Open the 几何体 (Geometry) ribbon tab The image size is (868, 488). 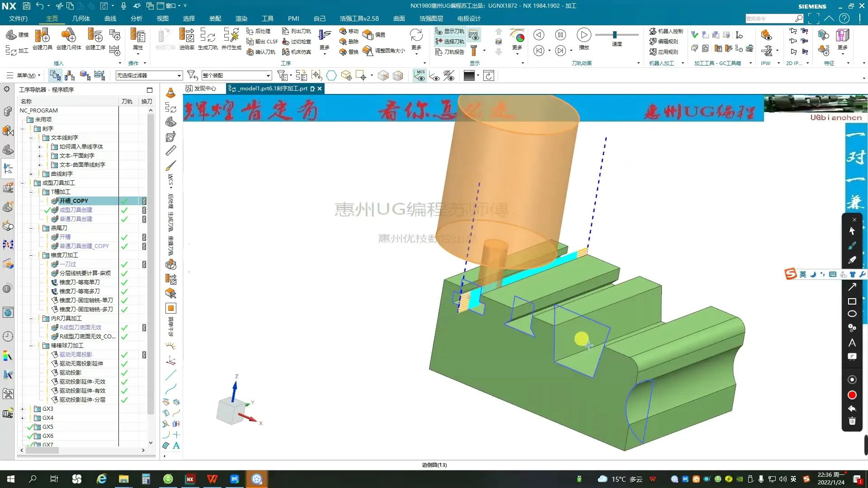point(81,19)
